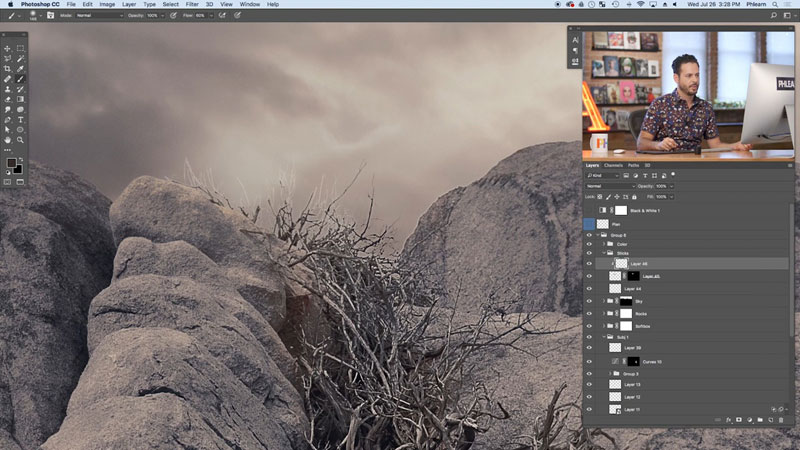
Task: Select the Move tool
Action: click(x=7, y=48)
